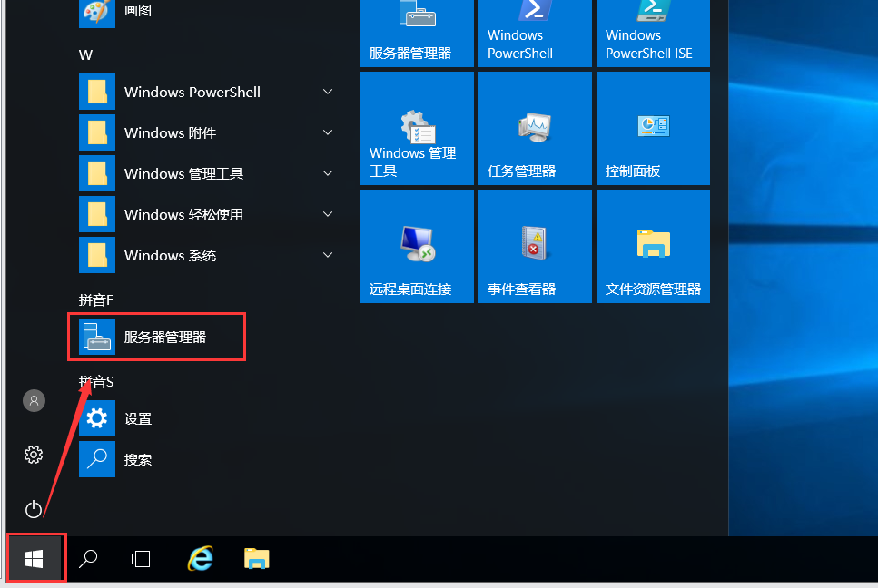Launch the Event Viewer tile (事件查看器)
The height and width of the screenshot is (588, 878).
pyautogui.click(x=535, y=246)
